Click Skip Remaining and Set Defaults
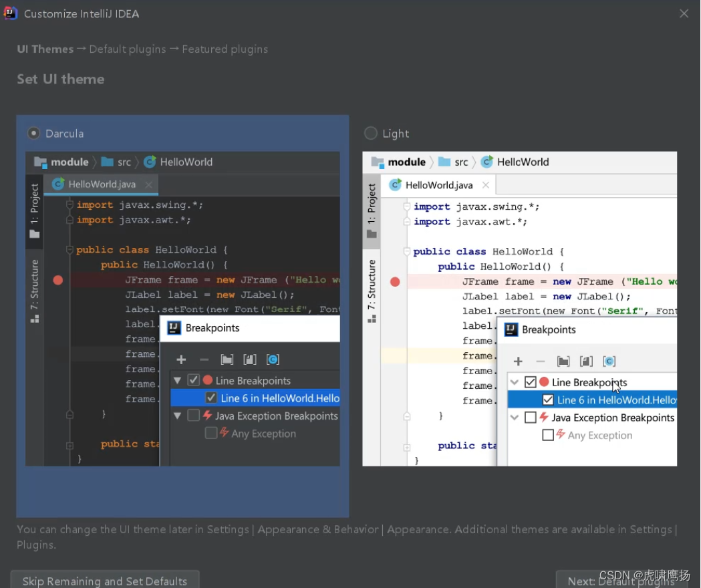The width and height of the screenshot is (701, 588). pyautogui.click(x=105, y=581)
